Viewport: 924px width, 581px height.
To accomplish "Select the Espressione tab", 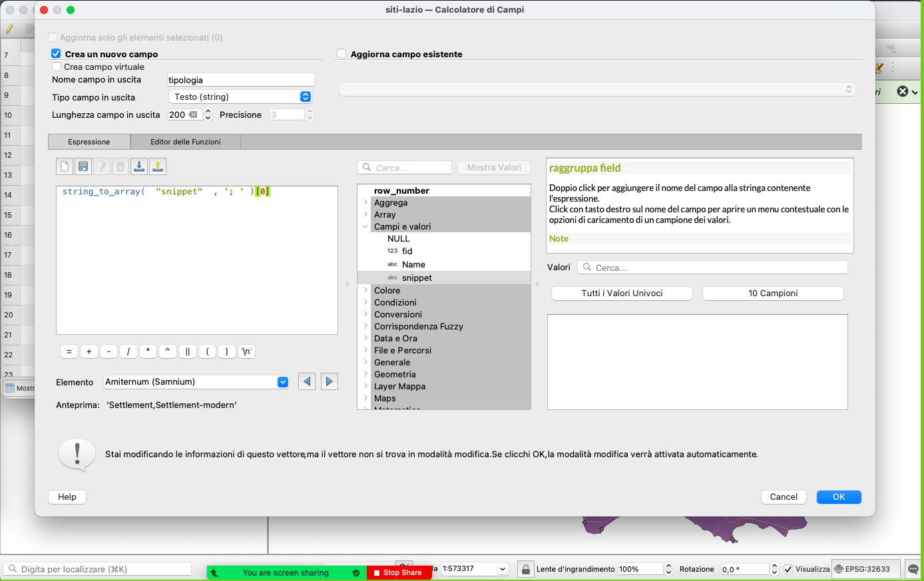I will coord(89,142).
